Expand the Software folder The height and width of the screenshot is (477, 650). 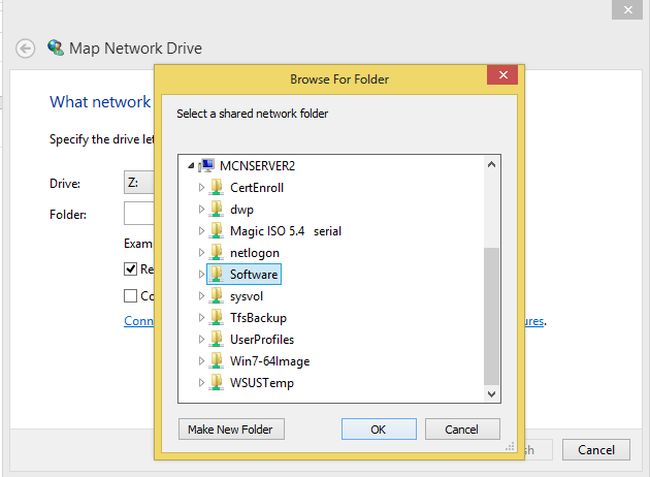coord(201,274)
